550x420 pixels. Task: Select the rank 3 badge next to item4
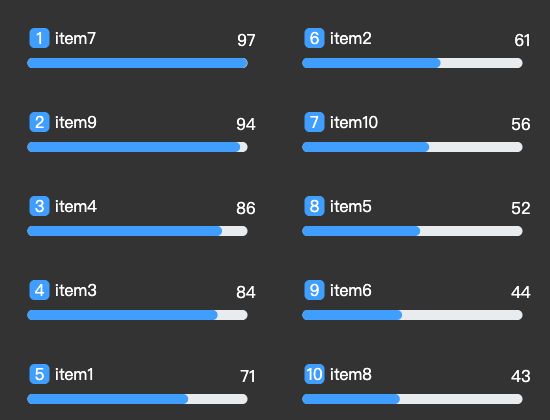point(39,206)
